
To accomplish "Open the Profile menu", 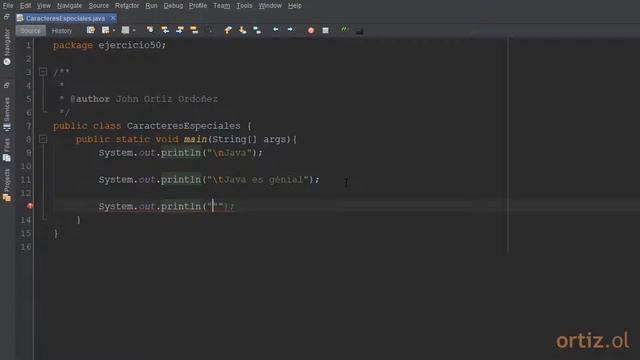I will (198, 6).
